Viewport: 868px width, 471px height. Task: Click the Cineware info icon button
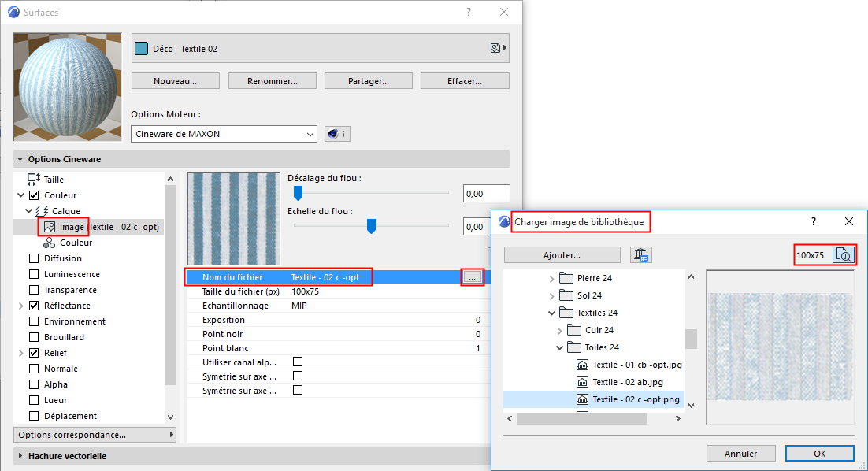[x=337, y=134]
